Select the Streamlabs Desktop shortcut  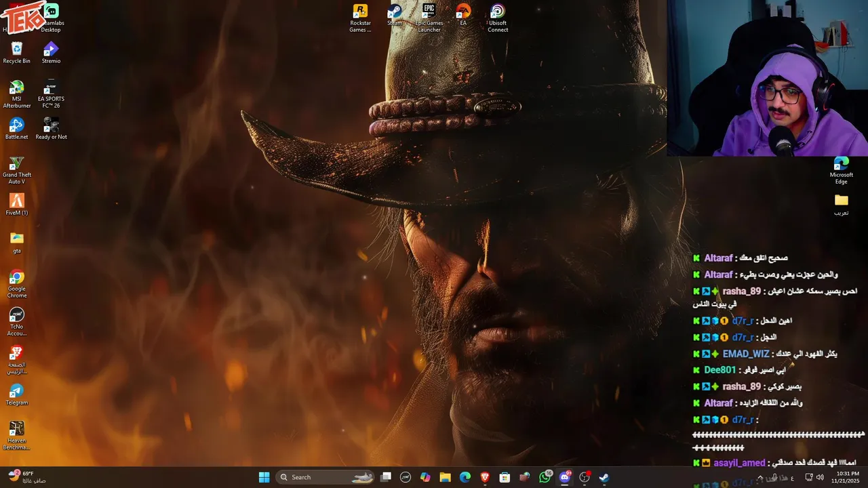[x=51, y=18]
